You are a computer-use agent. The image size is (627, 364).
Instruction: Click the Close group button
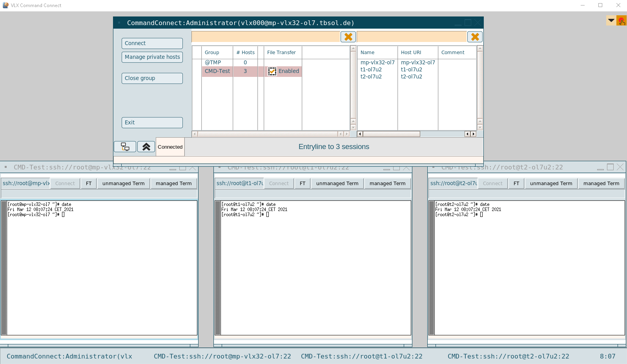coord(152,78)
